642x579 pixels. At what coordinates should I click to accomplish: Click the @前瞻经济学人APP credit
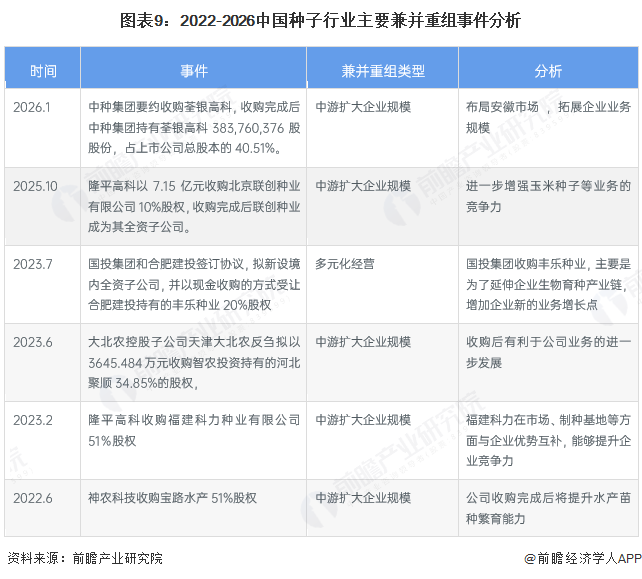coord(583,558)
